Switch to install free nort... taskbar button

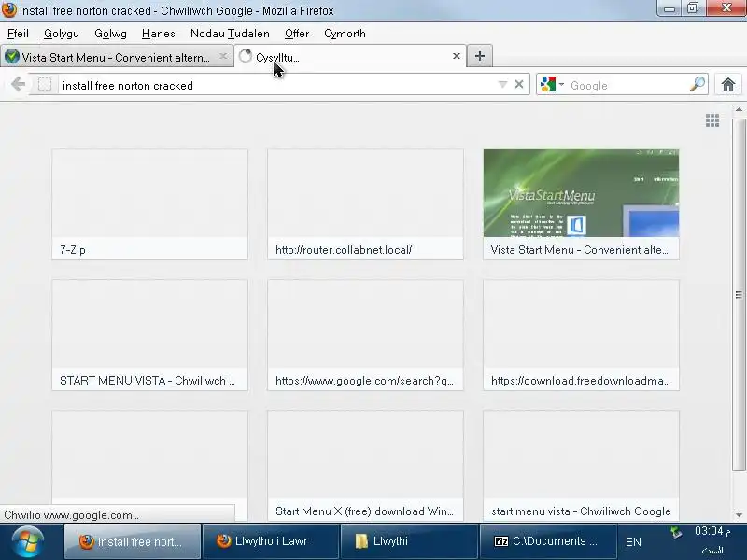tap(133, 541)
